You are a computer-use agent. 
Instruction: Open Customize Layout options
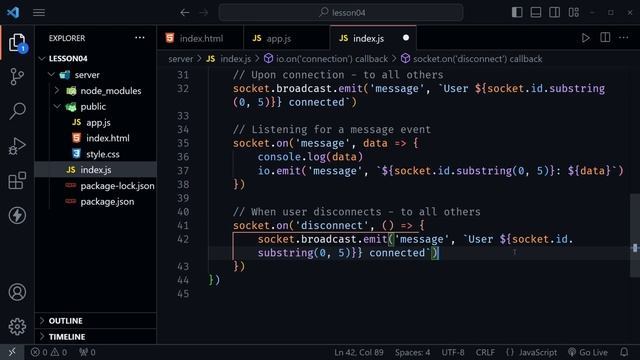point(573,12)
